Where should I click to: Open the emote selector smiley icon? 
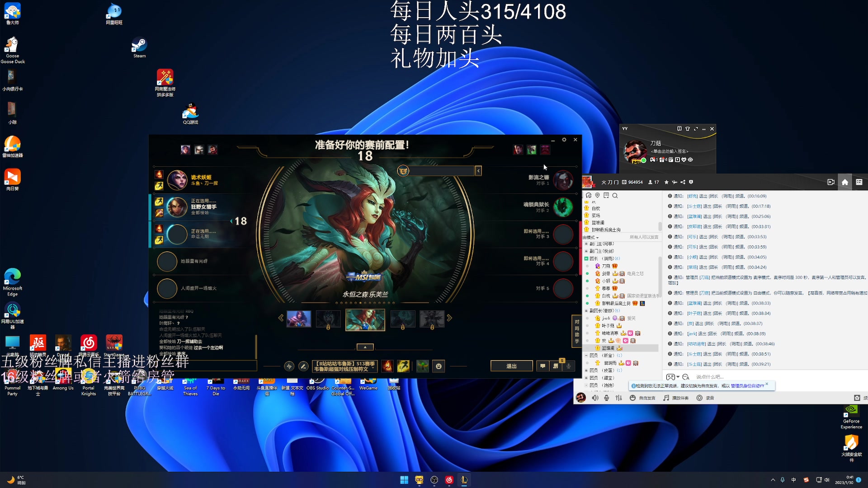click(x=439, y=366)
